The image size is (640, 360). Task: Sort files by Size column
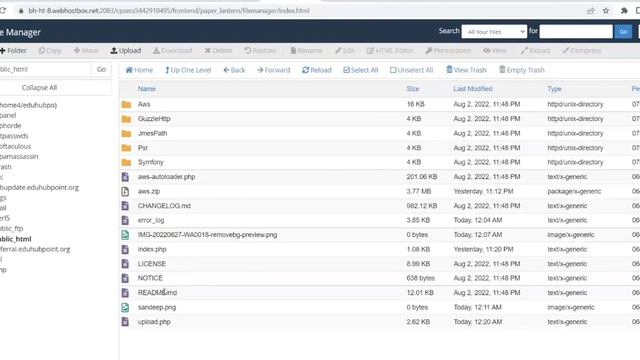tap(413, 89)
